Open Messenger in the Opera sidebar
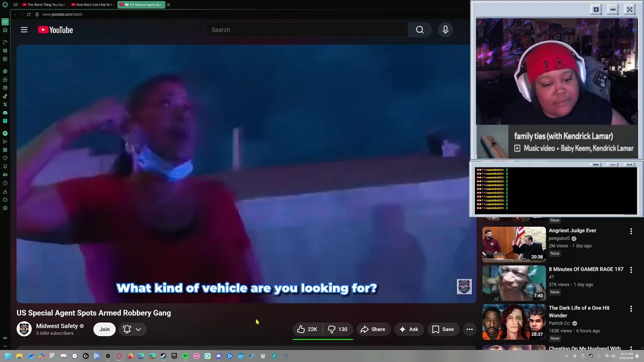The height and width of the screenshot is (362, 644). pyautogui.click(x=5, y=79)
